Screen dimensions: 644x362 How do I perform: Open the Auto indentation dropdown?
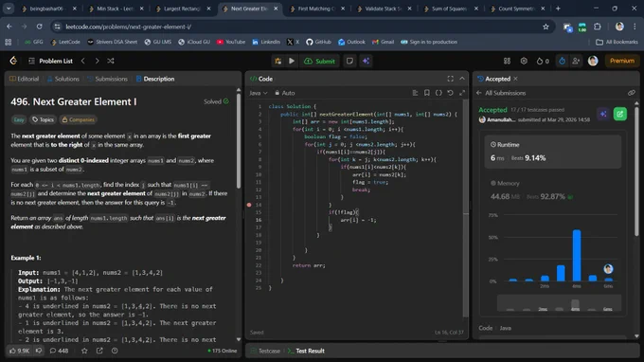[x=285, y=93]
